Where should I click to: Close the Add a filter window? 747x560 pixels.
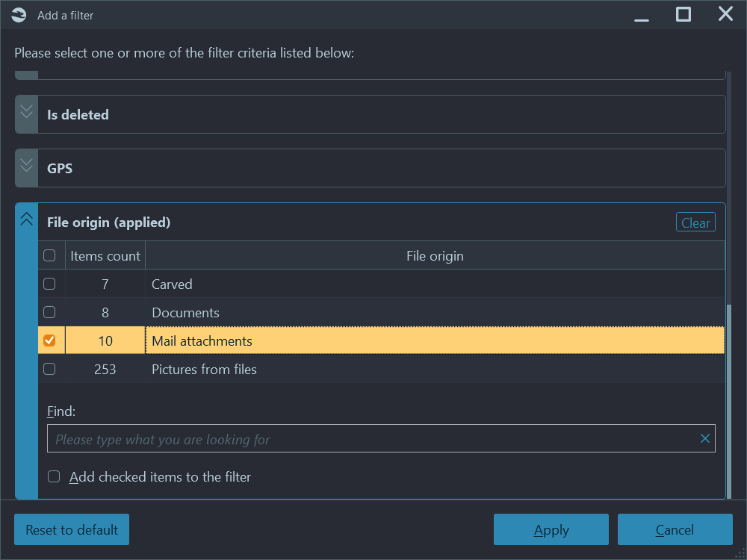coord(725,14)
